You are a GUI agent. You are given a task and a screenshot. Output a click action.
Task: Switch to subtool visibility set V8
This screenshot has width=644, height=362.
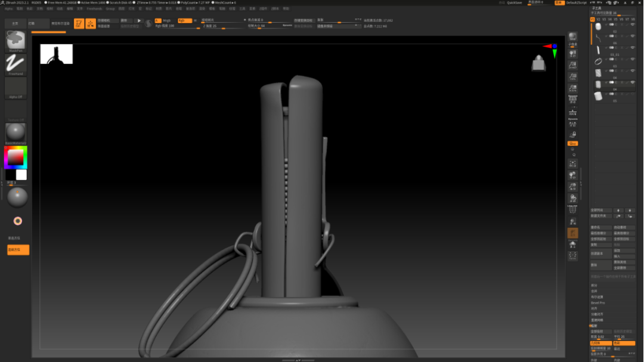coord(633,19)
